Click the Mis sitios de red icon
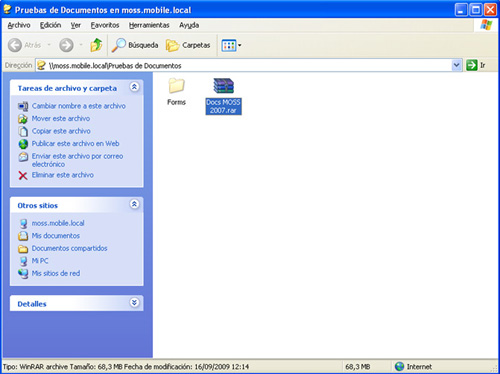Viewport: 500px width, 374px height. (x=23, y=274)
